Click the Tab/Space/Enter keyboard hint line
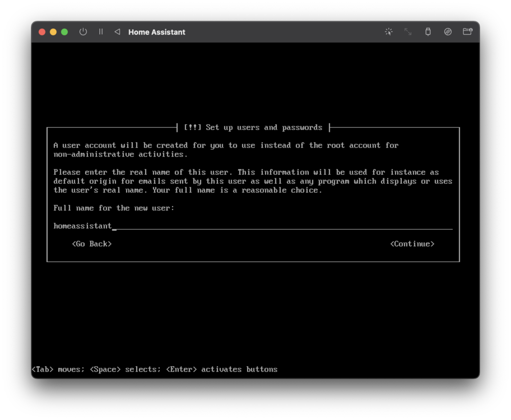The image size is (511, 420). (155, 369)
